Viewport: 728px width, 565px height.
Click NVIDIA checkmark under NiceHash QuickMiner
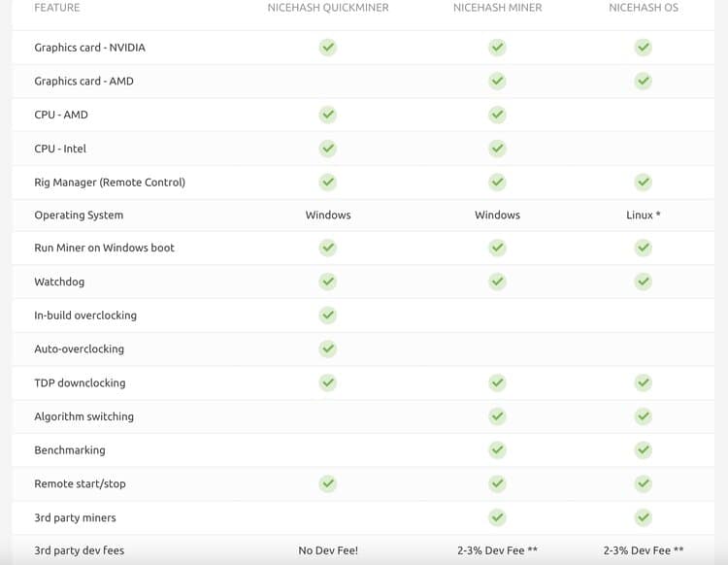pyautogui.click(x=328, y=48)
